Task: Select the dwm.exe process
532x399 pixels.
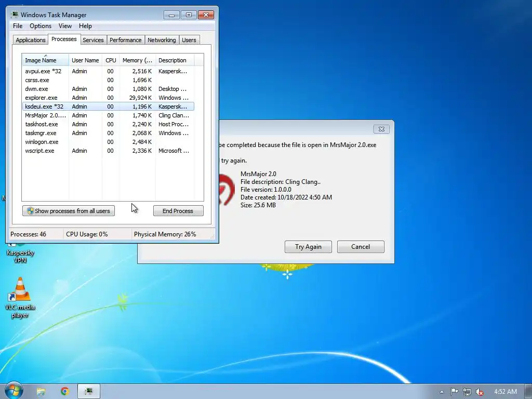Action: pyautogui.click(x=108, y=89)
